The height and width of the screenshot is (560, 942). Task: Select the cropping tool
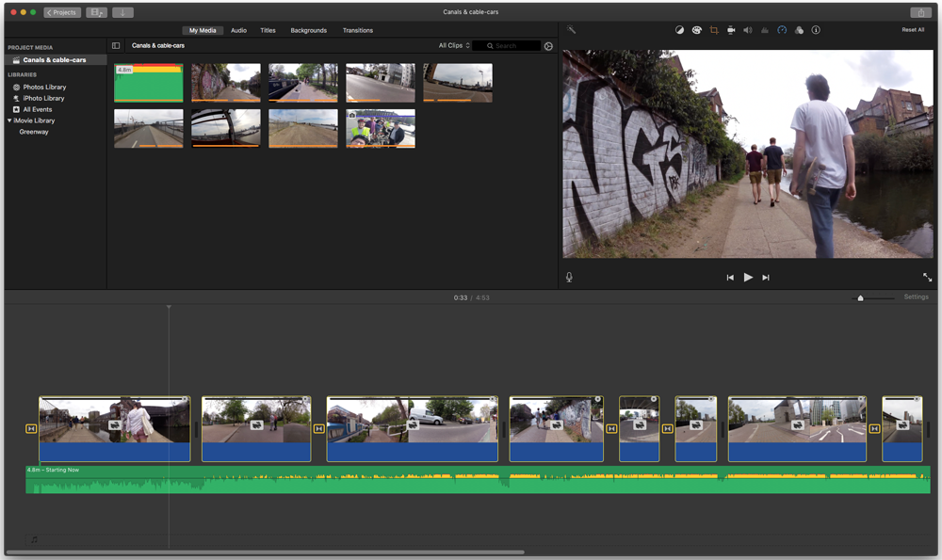click(x=714, y=30)
